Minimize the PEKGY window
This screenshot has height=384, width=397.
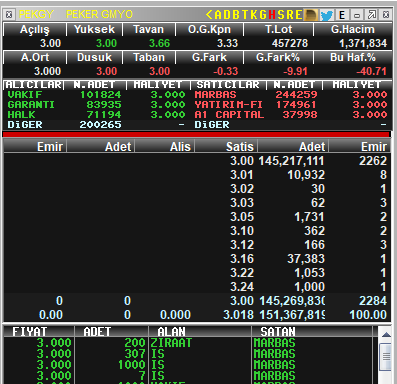coord(357,15)
